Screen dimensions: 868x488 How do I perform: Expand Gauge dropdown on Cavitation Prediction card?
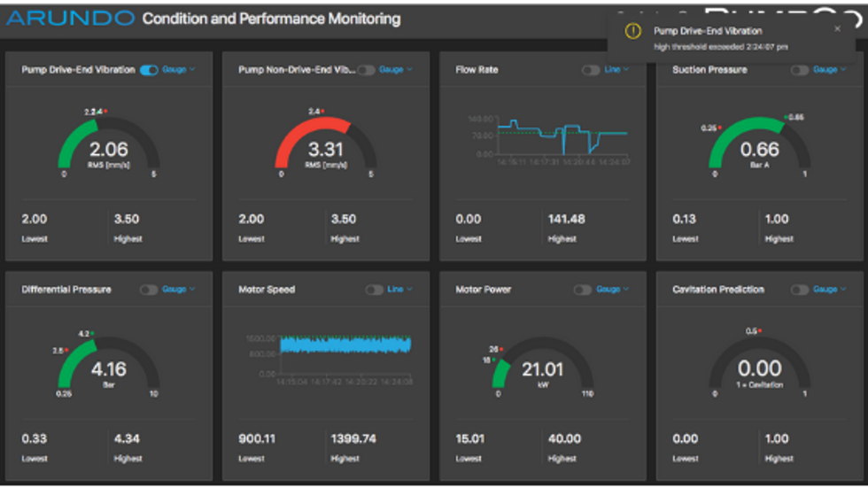[828, 290]
